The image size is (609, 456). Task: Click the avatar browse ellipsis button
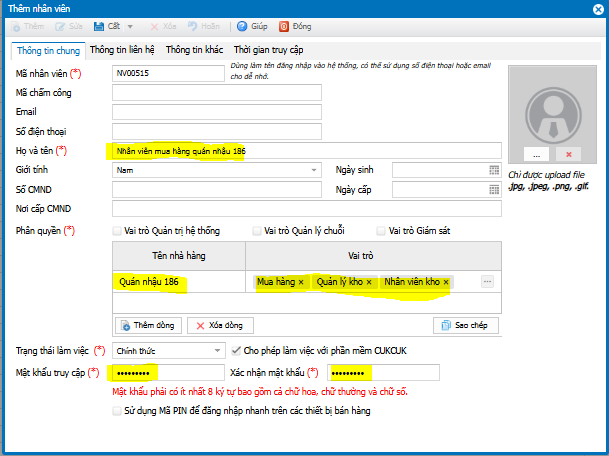[536, 155]
